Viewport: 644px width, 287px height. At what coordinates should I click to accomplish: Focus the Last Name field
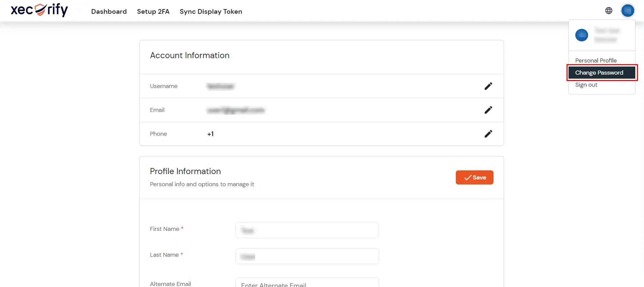pyautogui.click(x=307, y=256)
